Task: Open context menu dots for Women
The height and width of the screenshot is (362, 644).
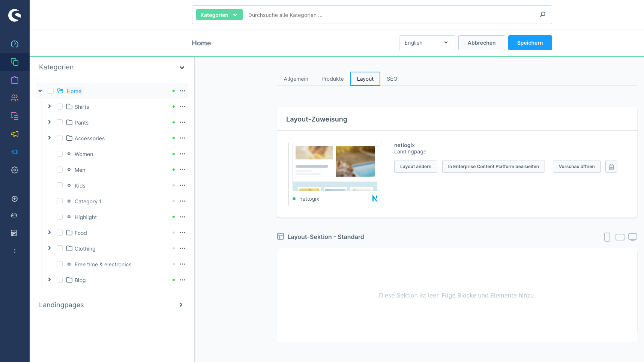Action: (183, 154)
